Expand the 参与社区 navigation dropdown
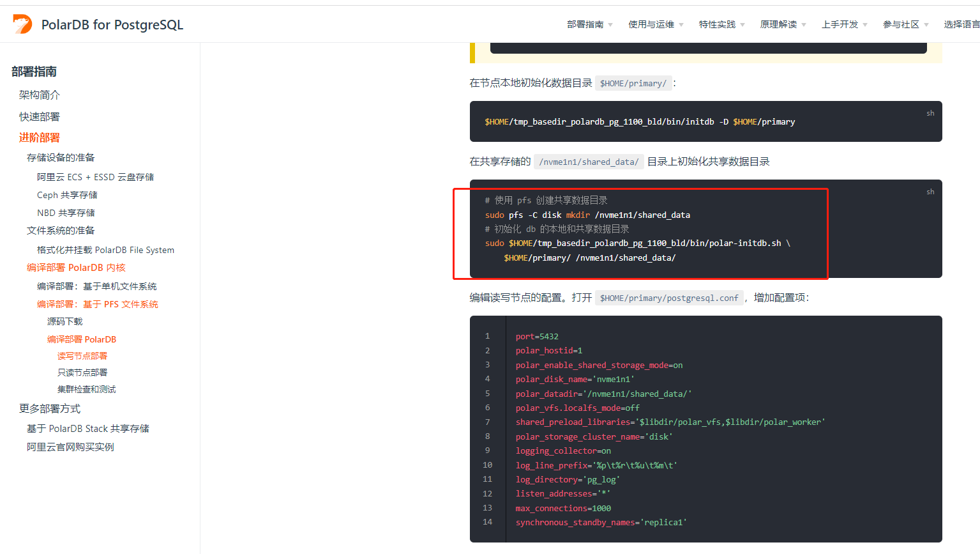The width and height of the screenshot is (980, 554). pyautogui.click(x=905, y=24)
